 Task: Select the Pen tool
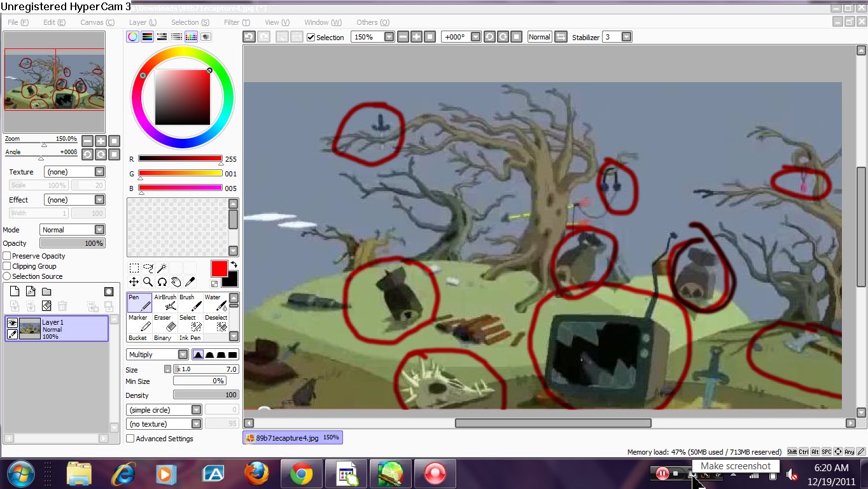click(x=139, y=302)
